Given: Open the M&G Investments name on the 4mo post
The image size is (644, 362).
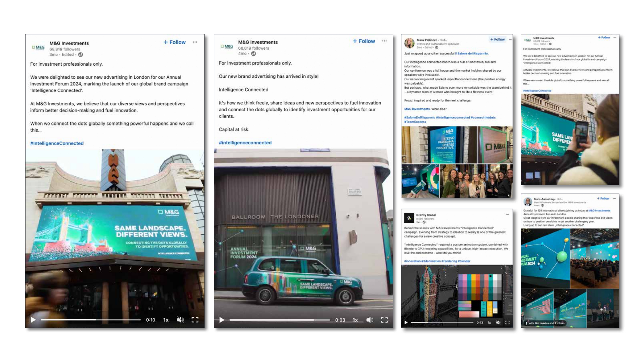Looking at the screenshot, I should pos(258,42).
